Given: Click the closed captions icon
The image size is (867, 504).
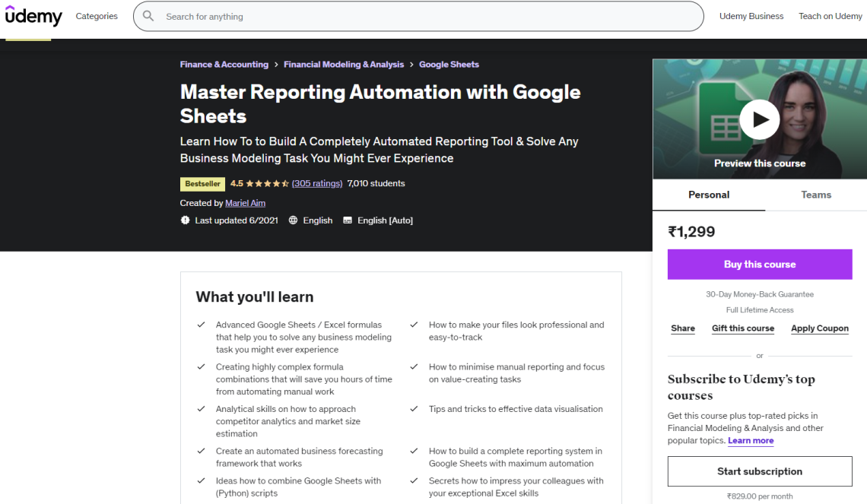Looking at the screenshot, I should [x=348, y=220].
